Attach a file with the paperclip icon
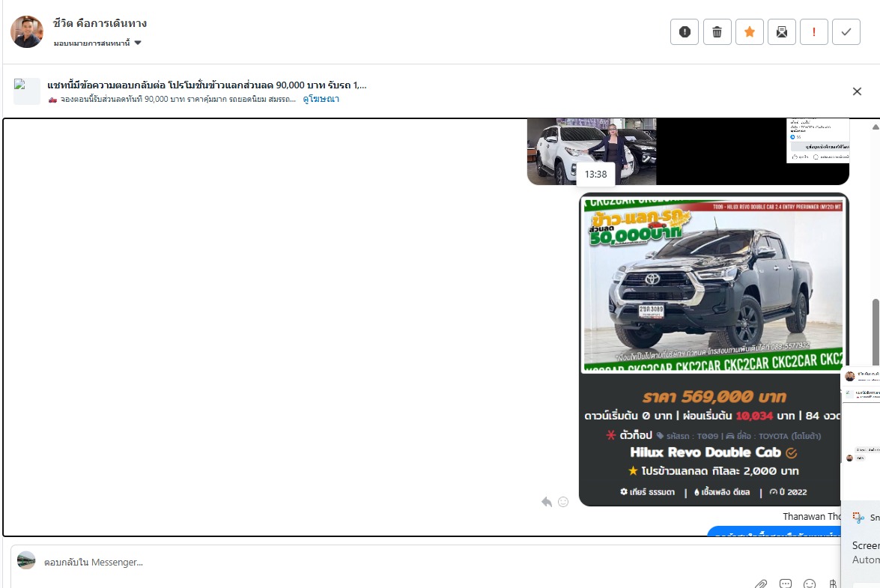The height and width of the screenshot is (588, 880). click(760, 584)
